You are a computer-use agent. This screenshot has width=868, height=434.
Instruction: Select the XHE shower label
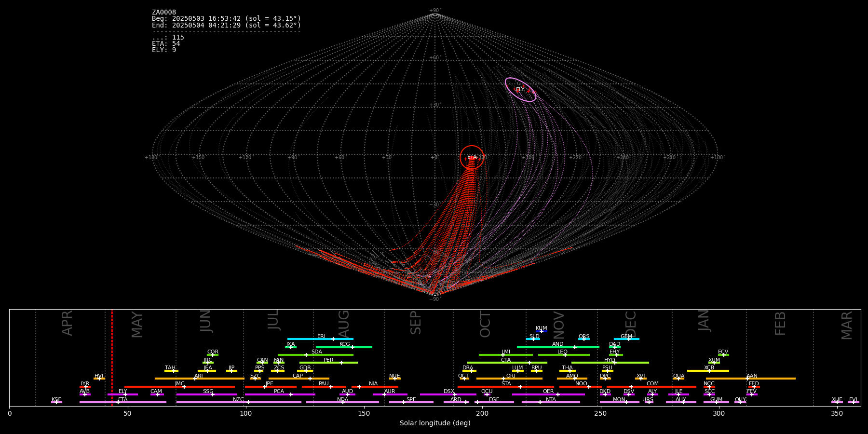pyautogui.click(x=837, y=400)
